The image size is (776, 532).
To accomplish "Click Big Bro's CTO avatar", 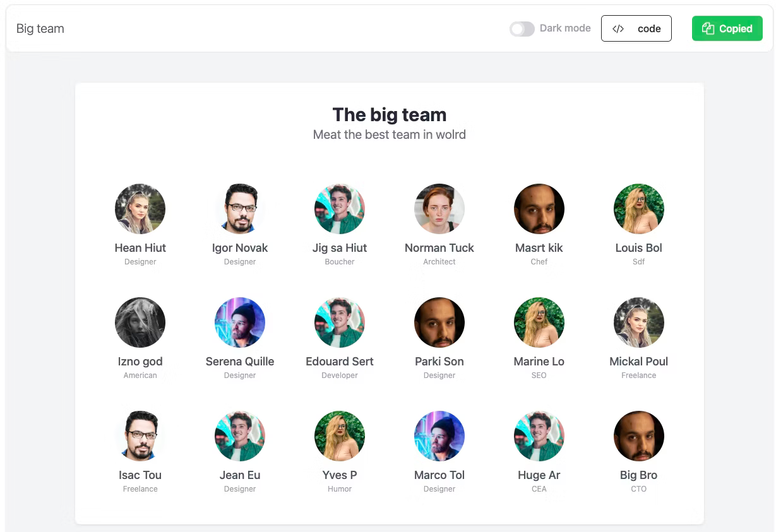I will tap(639, 436).
